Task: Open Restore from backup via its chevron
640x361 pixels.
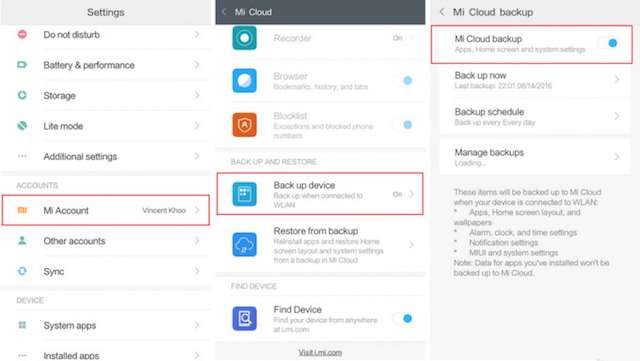Action: pyautogui.click(x=411, y=244)
